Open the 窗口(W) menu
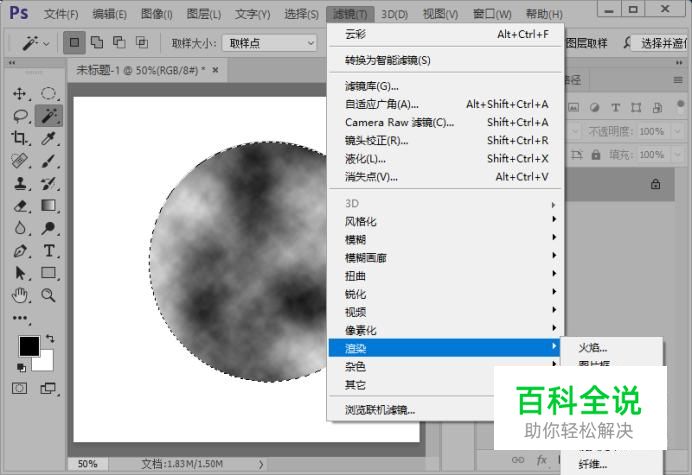This screenshot has width=692, height=475. pos(492,14)
